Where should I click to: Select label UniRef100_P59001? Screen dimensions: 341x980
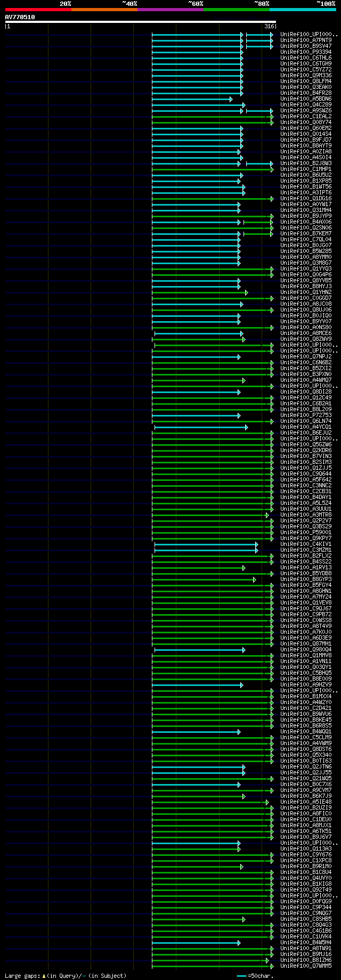point(306,533)
